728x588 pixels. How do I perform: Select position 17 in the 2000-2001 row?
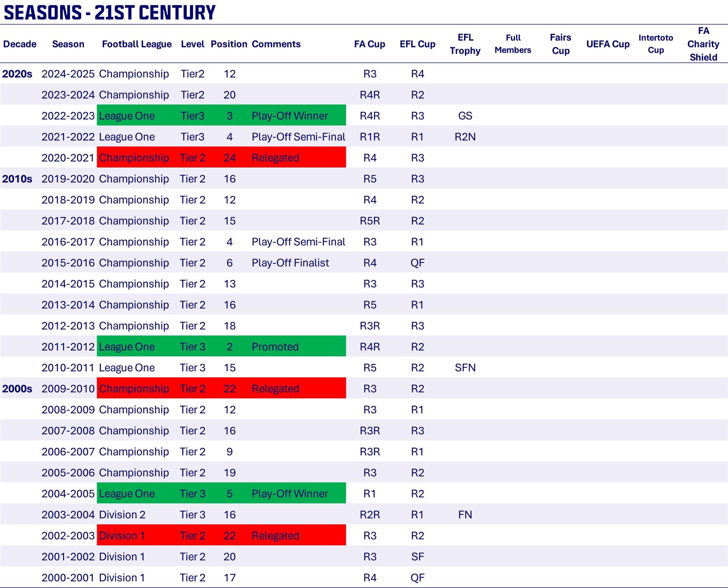(229, 577)
